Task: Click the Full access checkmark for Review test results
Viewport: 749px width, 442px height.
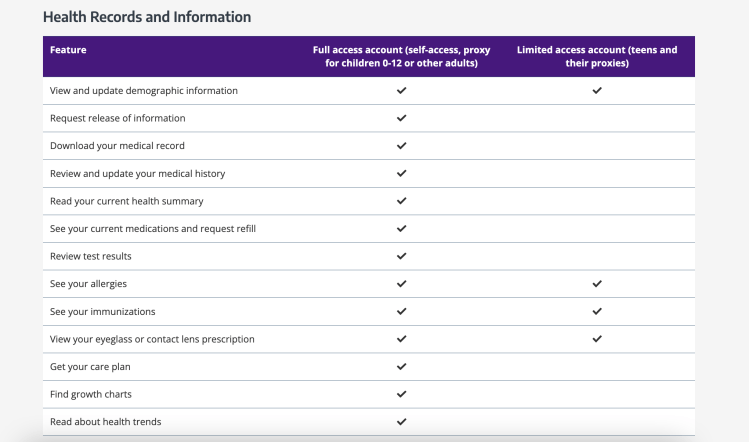Action: coord(401,256)
